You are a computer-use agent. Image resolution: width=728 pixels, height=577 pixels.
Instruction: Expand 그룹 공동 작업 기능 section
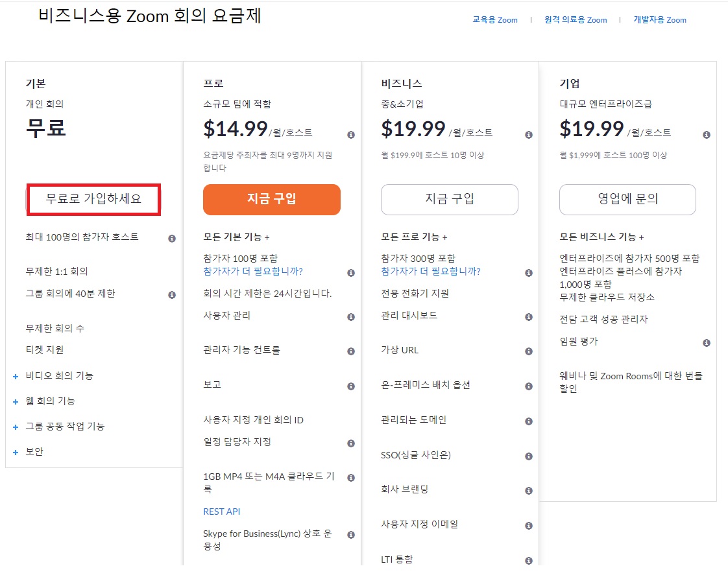[16, 427]
